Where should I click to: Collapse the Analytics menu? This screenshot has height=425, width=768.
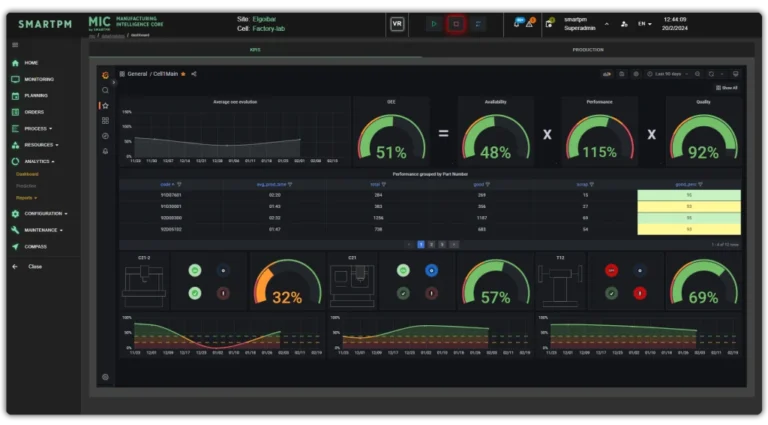click(x=33, y=161)
